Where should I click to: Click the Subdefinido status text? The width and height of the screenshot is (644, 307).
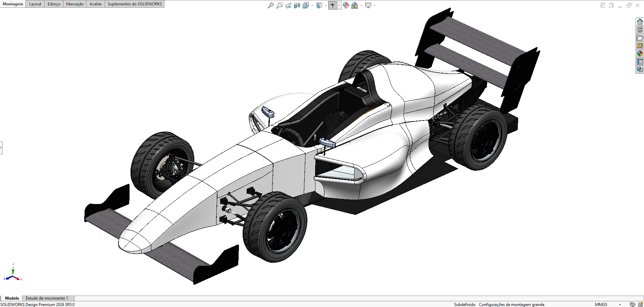(464, 304)
